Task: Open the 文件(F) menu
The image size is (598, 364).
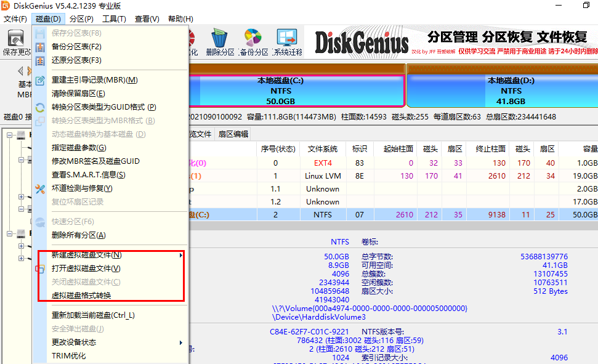Action: click(x=15, y=18)
